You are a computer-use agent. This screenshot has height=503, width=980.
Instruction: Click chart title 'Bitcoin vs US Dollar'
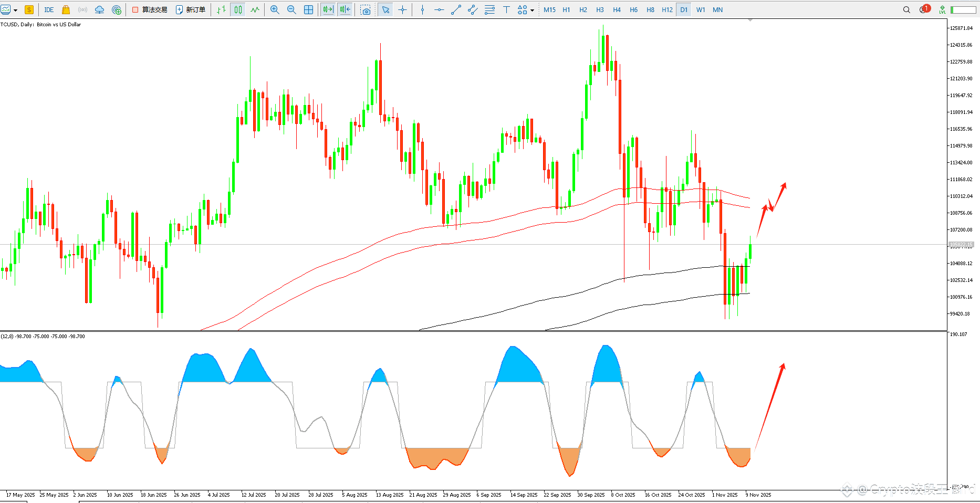click(59, 24)
